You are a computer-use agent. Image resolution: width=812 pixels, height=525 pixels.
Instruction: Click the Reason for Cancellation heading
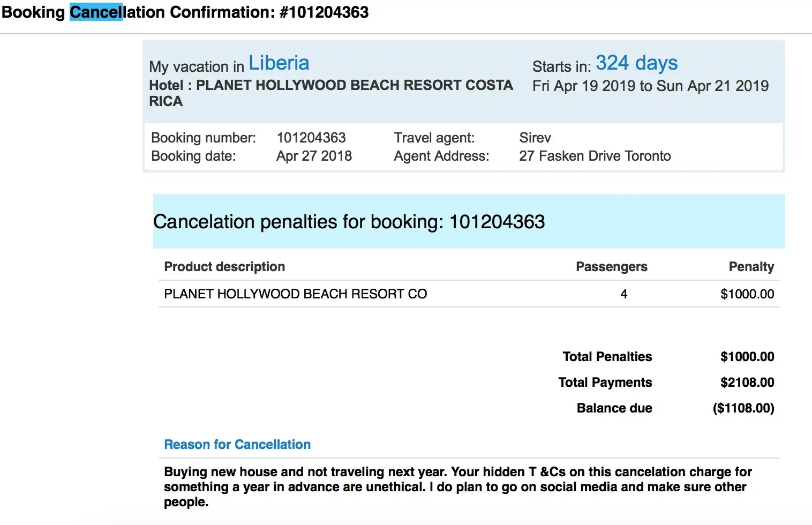tap(237, 445)
